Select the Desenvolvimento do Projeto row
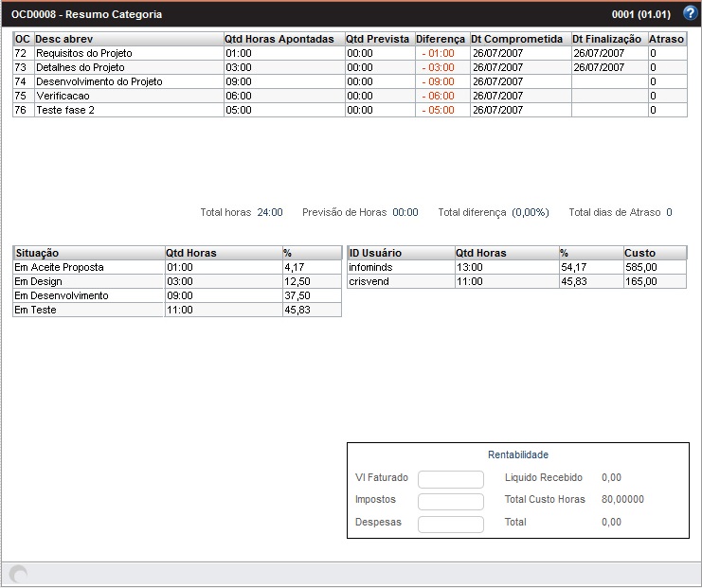The height and width of the screenshot is (588, 702). click(99, 82)
